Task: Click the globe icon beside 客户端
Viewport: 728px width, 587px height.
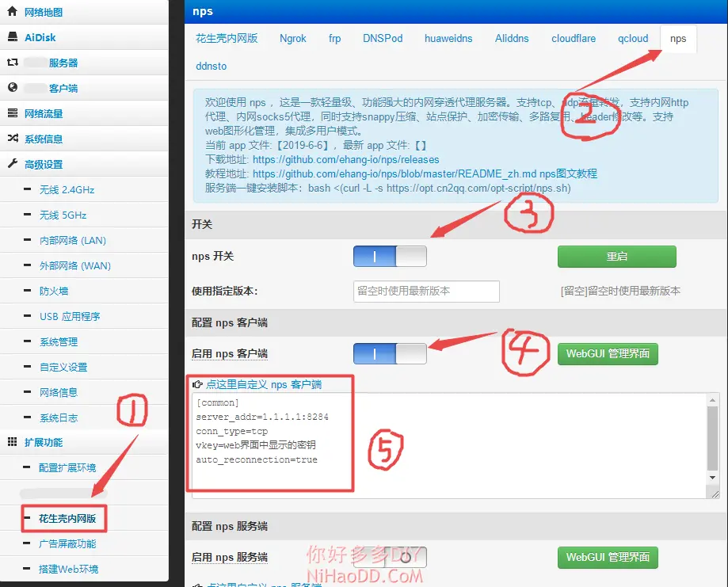Action: click(x=13, y=87)
